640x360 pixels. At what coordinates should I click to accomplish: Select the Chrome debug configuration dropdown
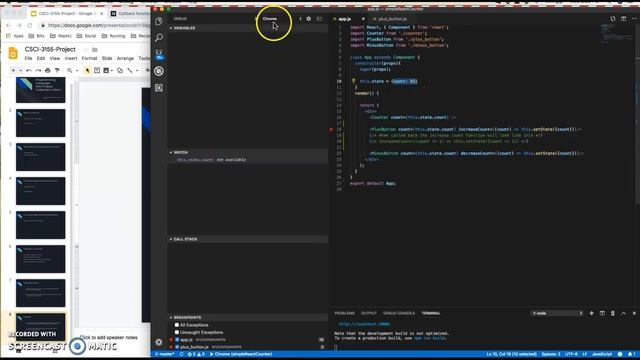281,19
